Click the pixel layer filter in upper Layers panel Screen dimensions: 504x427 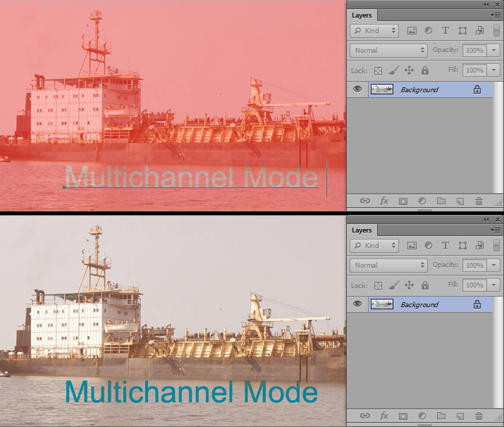(x=412, y=31)
